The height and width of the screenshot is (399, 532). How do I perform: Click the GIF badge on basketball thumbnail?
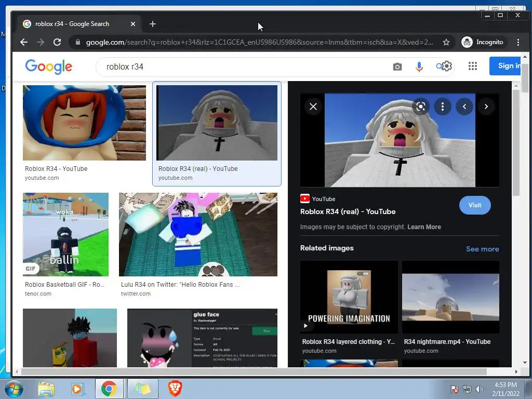coord(31,269)
